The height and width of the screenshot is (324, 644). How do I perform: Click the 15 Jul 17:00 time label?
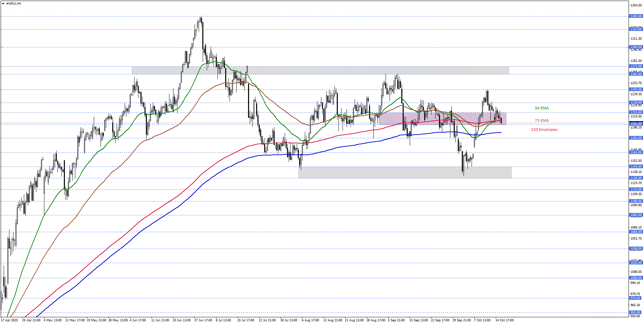(x=246, y=320)
